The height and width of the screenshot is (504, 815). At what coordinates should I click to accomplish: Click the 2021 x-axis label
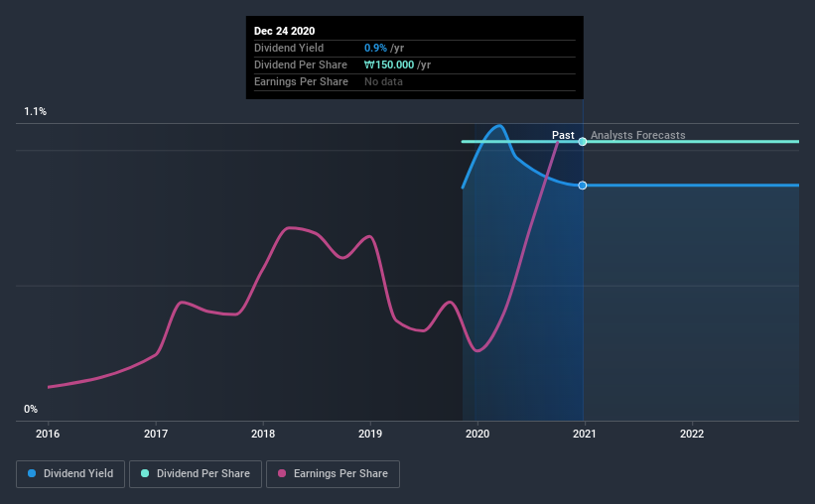(585, 434)
